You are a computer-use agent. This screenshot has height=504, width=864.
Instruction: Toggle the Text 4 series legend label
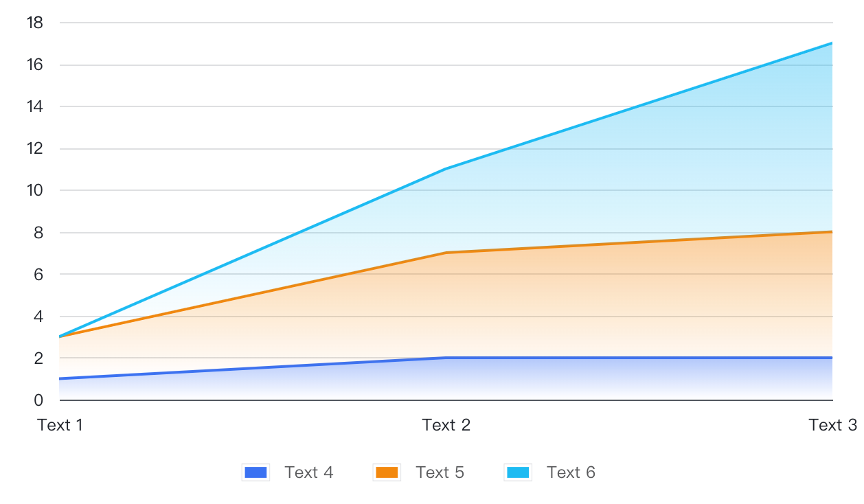[308, 472]
